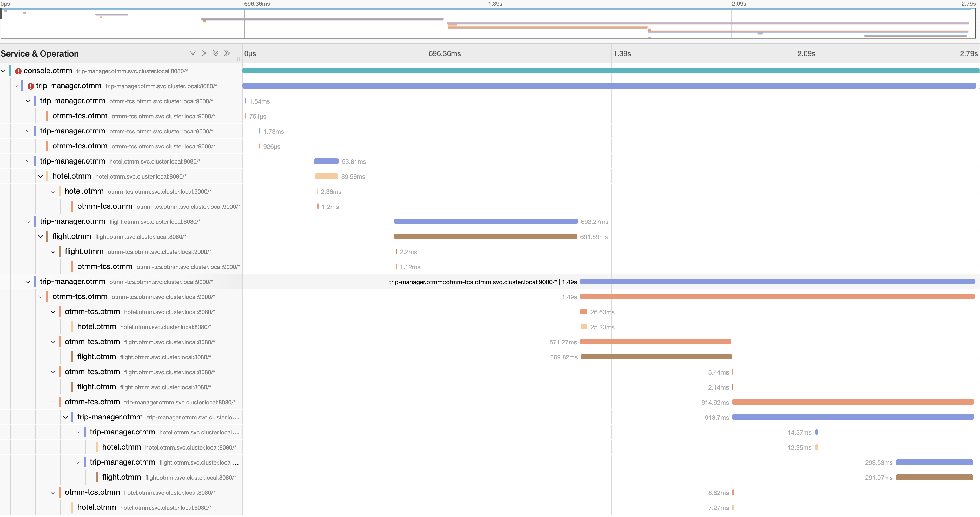This screenshot has height=517, width=980.
Task: Collapse the console.otmm root span
Action: point(3,71)
